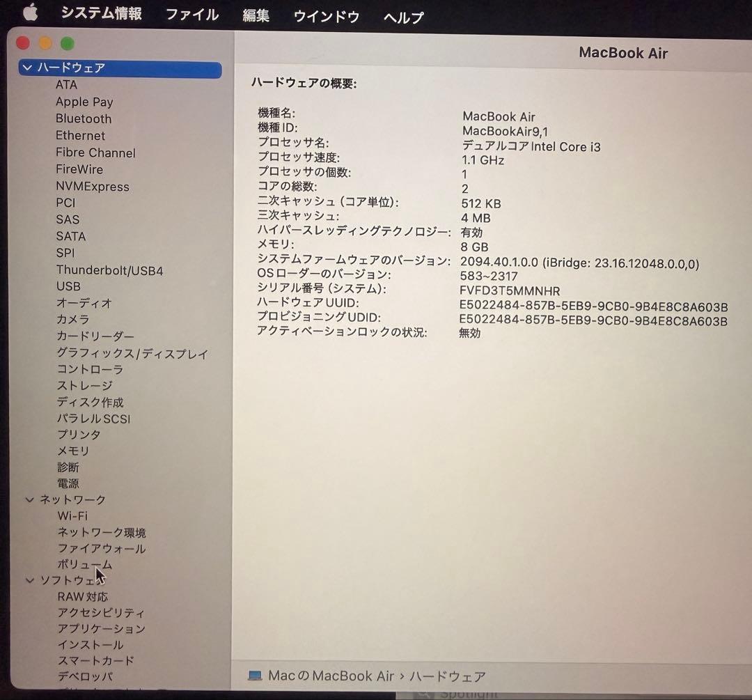
Task: Check メモリ information
Action: pos(72,450)
